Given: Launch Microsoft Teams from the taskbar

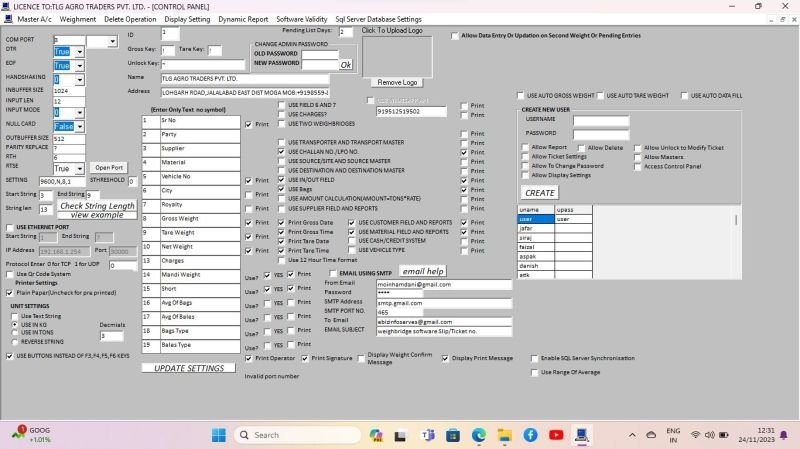Looking at the screenshot, I should [x=427, y=435].
